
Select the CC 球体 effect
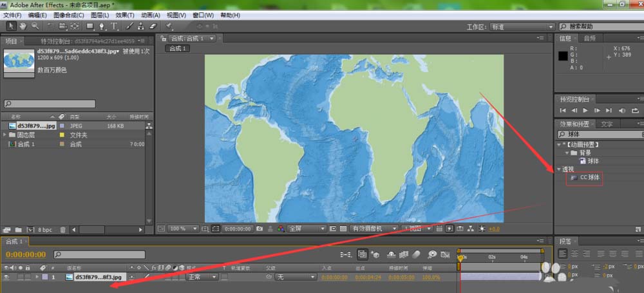tap(590, 178)
